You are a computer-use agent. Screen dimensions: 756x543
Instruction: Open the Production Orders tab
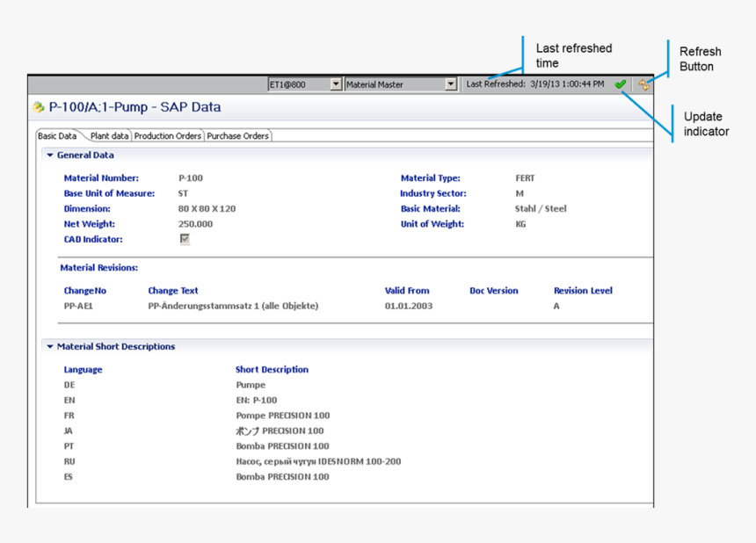click(167, 136)
